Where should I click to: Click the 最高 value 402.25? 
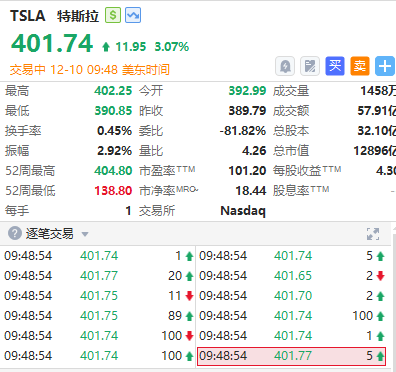[x=113, y=91]
